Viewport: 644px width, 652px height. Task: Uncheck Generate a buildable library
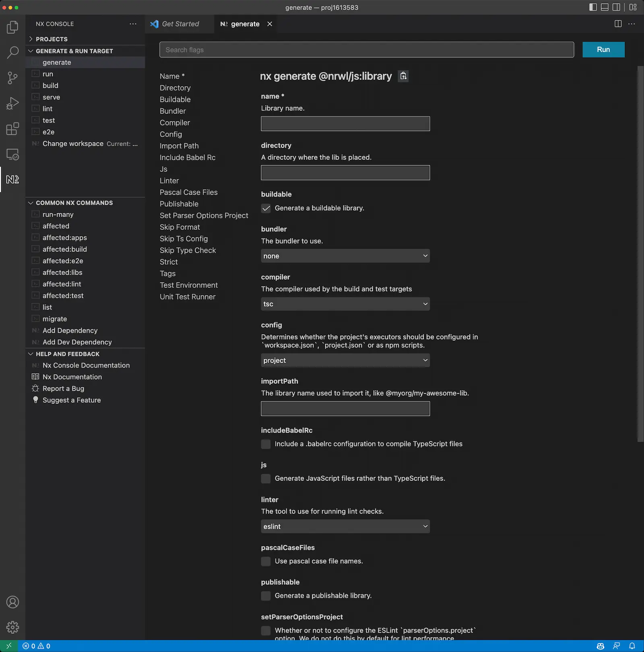pyautogui.click(x=266, y=208)
